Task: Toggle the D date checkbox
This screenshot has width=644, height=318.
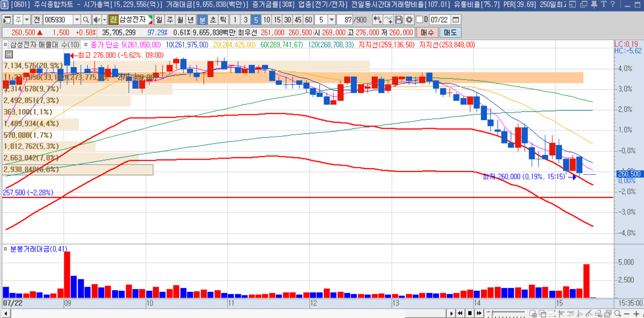Action: coord(419,20)
